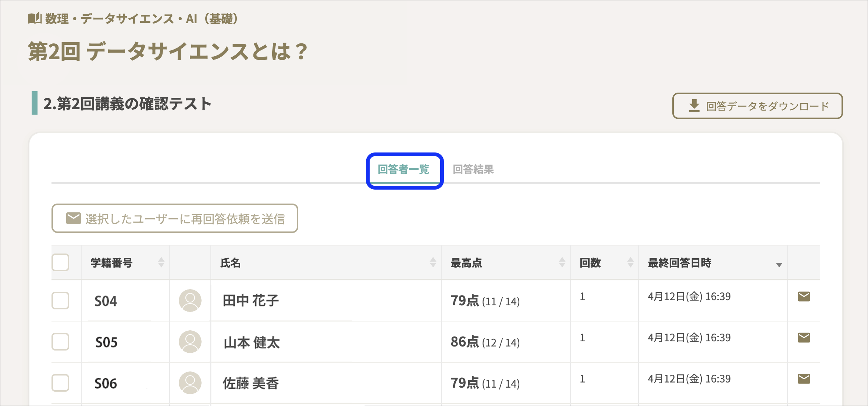868x406 pixels.
Task: Click 佐藤 美香's score 79点 (11 / 14)
Action: (x=485, y=383)
